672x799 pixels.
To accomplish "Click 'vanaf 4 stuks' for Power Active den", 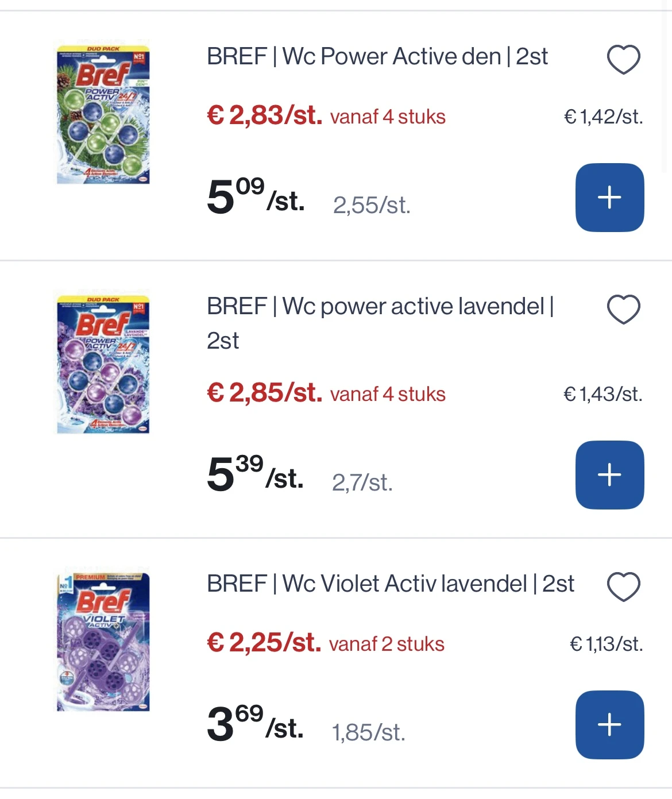I will (388, 117).
